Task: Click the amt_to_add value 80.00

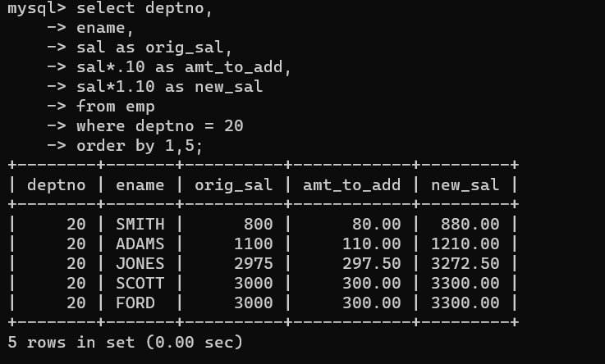Action: (x=377, y=225)
